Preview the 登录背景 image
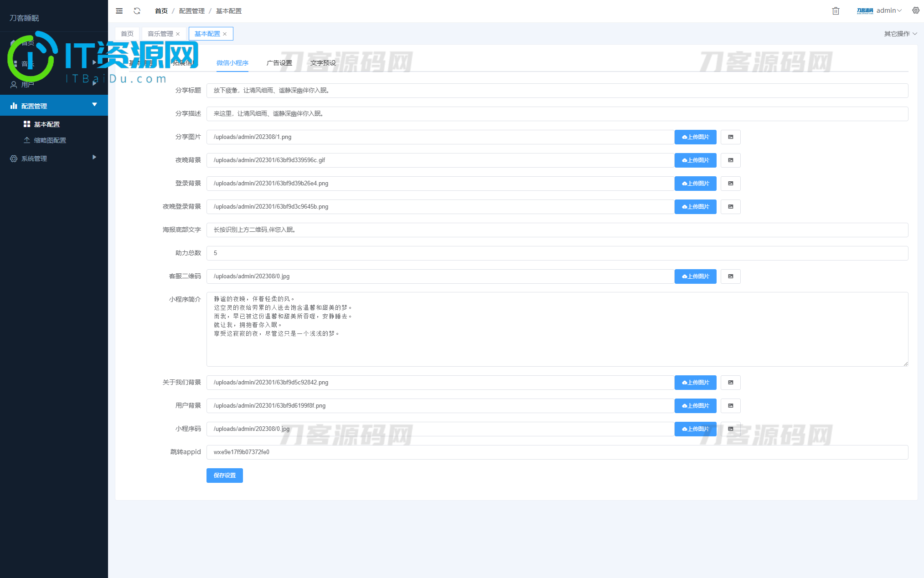This screenshot has width=924, height=578. [730, 184]
